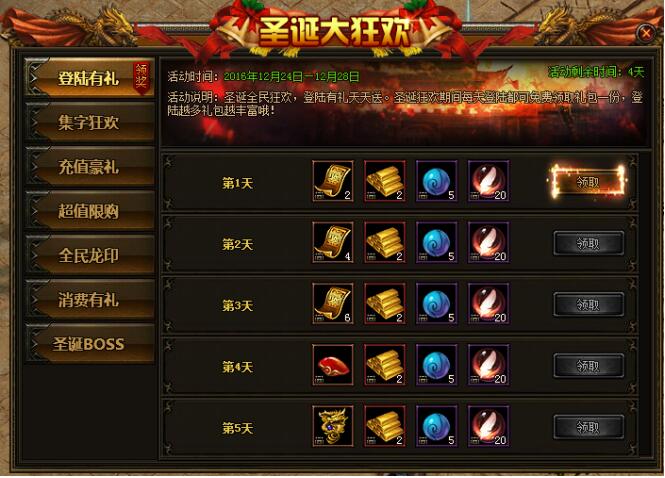The image size is (665, 478).
Task: Click the 领取 button for 第5天
Action: coord(588,427)
